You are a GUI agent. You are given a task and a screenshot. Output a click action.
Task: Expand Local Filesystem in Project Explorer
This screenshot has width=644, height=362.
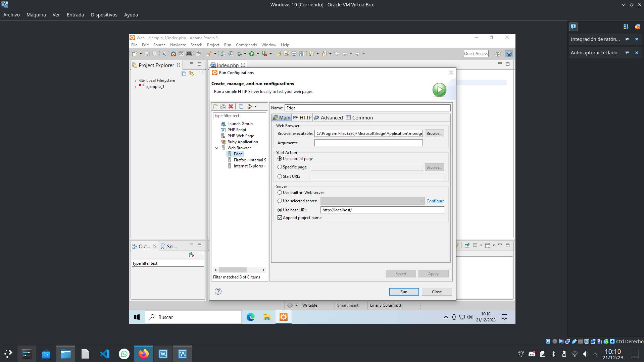click(135, 81)
